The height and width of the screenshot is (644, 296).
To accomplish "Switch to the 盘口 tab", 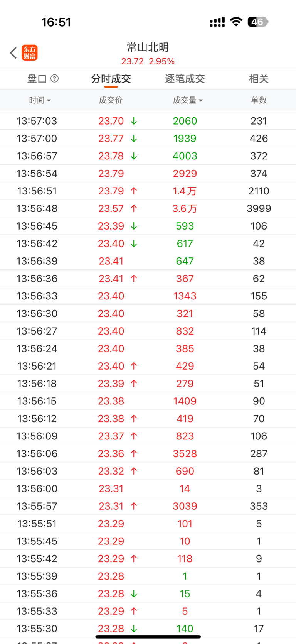I will pos(37,79).
